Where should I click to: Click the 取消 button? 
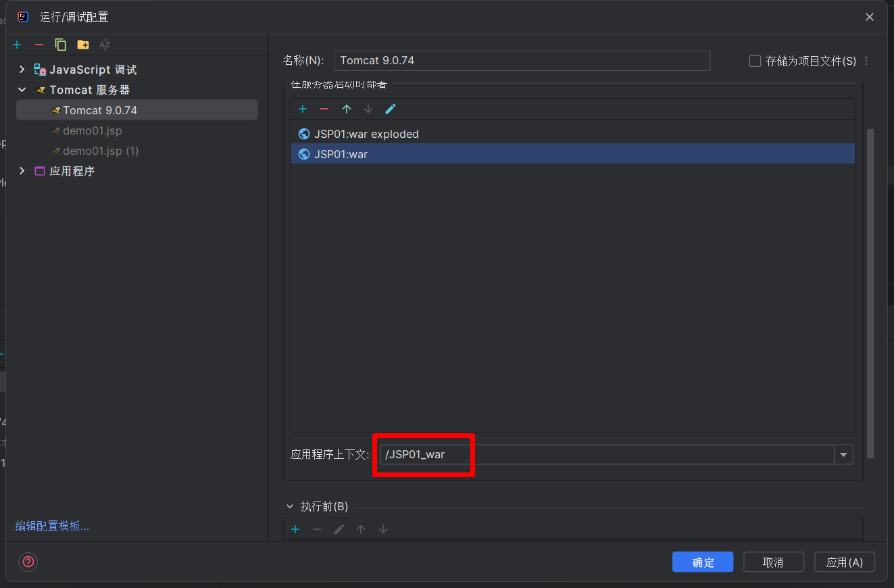(x=774, y=562)
